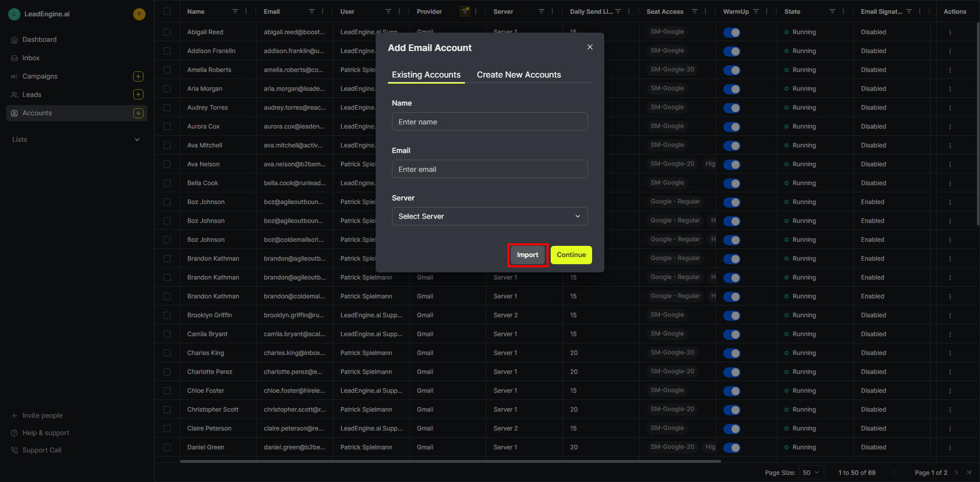Click the Enter name input field
Image resolution: width=980 pixels, height=482 pixels.
point(490,122)
